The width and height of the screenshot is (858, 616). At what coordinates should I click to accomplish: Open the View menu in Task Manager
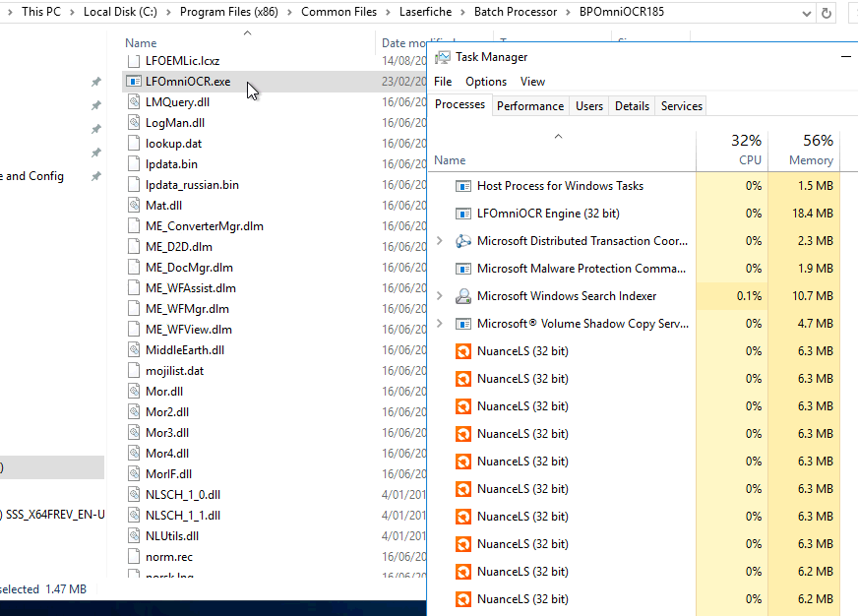532,82
